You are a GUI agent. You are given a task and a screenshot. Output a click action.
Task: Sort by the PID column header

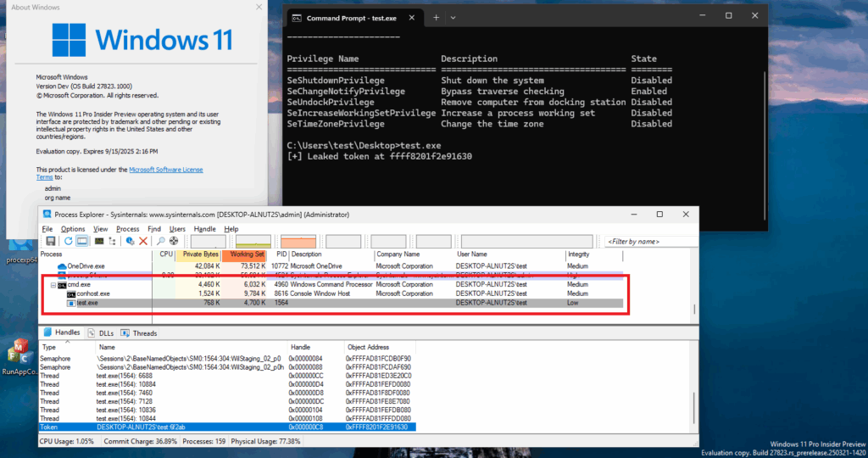pyautogui.click(x=279, y=254)
